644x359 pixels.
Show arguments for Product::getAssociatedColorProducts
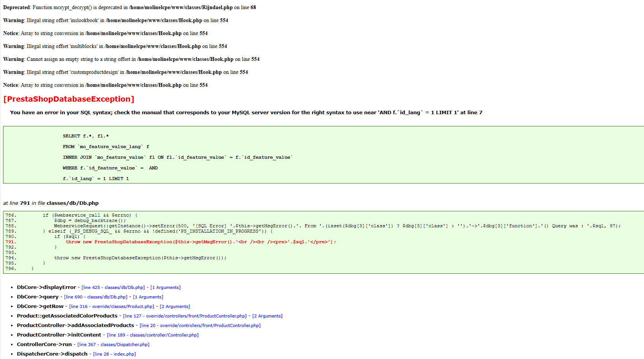click(x=268, y=316)
